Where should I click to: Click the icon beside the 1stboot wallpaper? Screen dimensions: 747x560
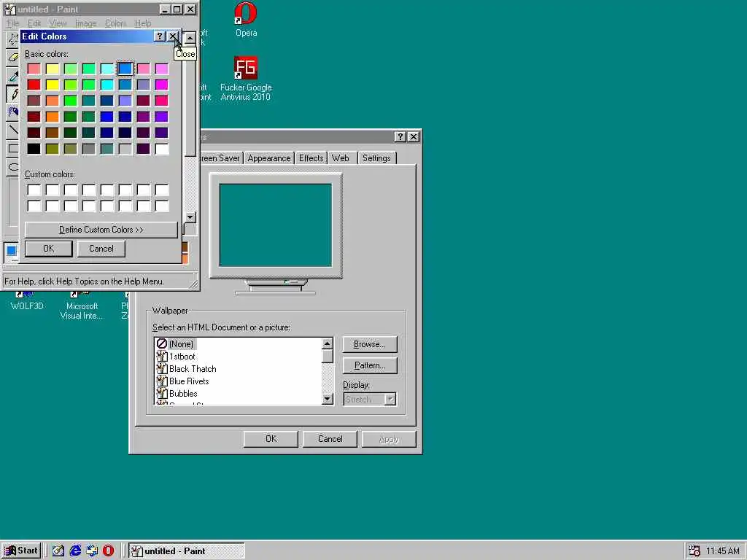[162, 356]
